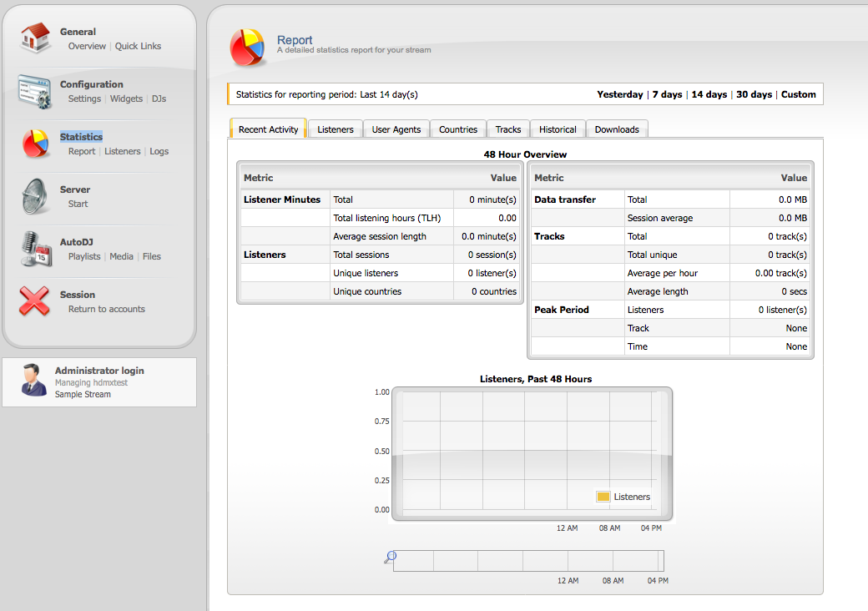Choose the Custom reporting period
Viewport: 868px width, 611px height.
coord(799,94)
